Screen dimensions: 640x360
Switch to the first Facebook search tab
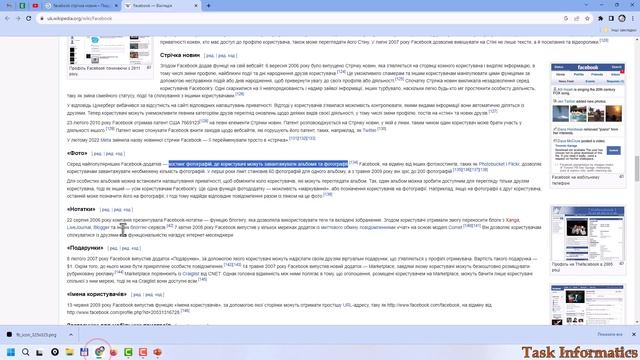[x=80, y=6]
